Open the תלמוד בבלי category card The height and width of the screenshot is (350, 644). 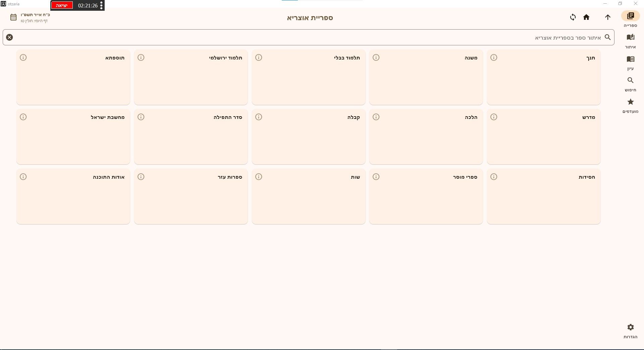[x=309, y=77]
